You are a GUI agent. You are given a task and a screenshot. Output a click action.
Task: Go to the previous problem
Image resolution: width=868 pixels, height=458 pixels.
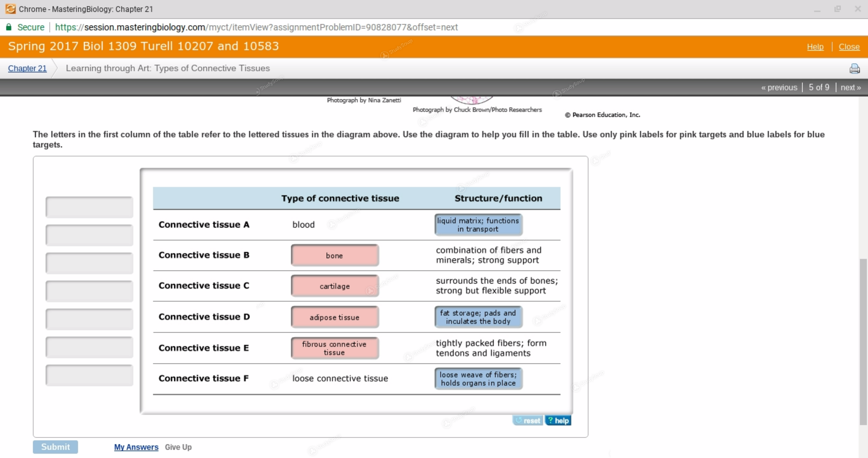tap(779, 87)
